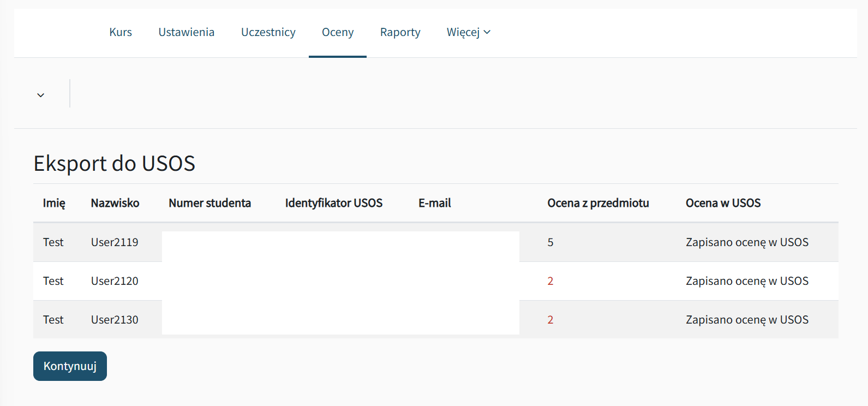This screenshot has width=868, height=406.
Task: Select the User2120 surname cell
Action: (x=115, y=281)
